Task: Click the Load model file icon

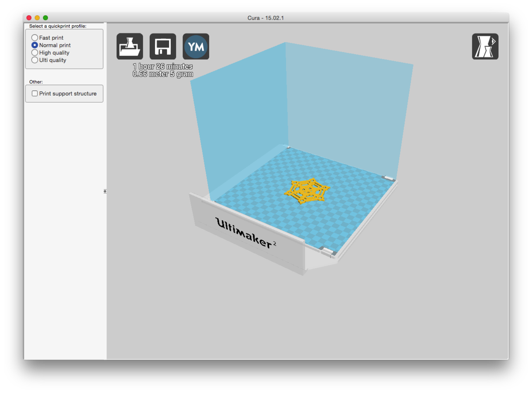Action: pos(130,46)
